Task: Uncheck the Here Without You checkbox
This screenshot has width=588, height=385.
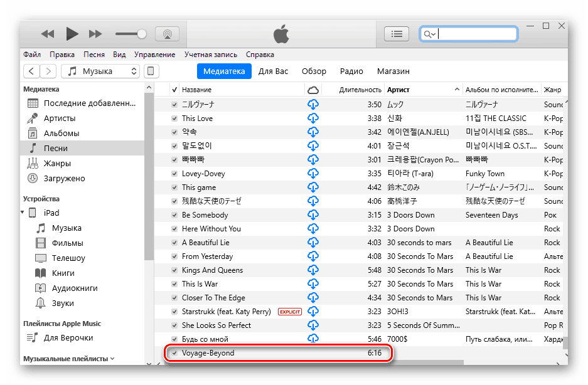Action: coord(174,229)
